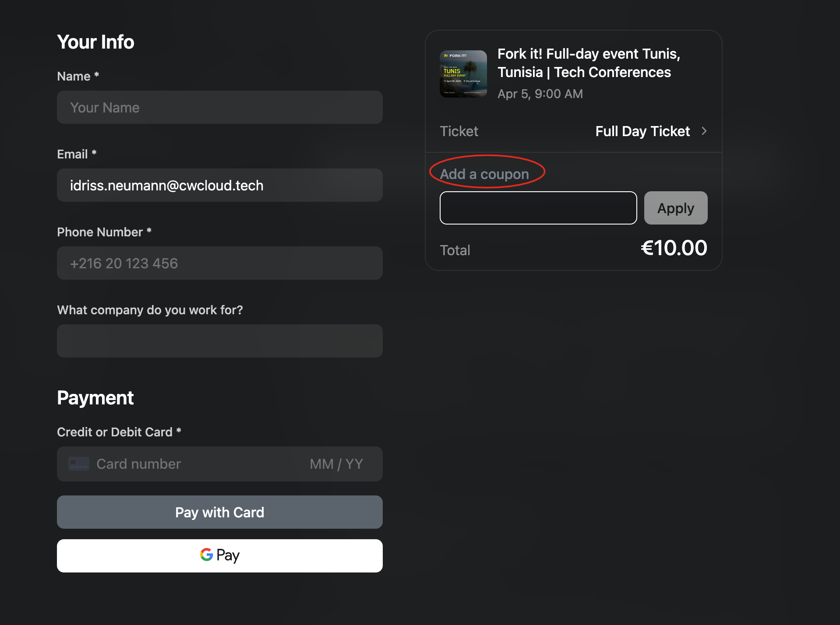The image size is (840, 625).
Task: Expand the Full Day Ticket chevron arrow
Action: [704, 131]
